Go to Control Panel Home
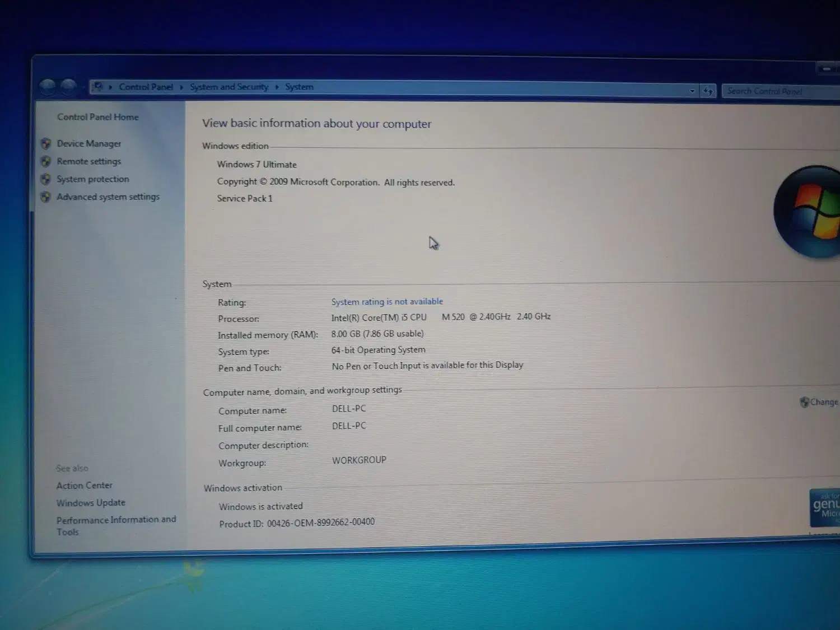Viewport: 840px width, 630px height. click(x=97, y=117)
